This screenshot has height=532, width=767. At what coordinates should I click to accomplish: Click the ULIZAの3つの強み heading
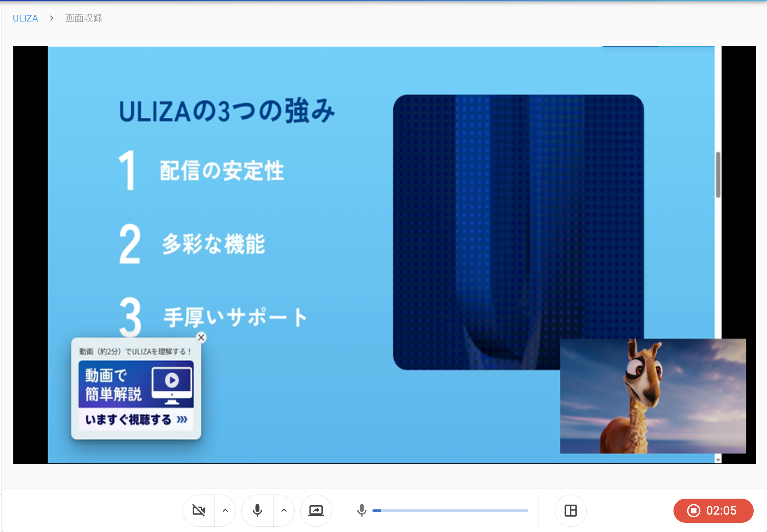click(227, 111)
